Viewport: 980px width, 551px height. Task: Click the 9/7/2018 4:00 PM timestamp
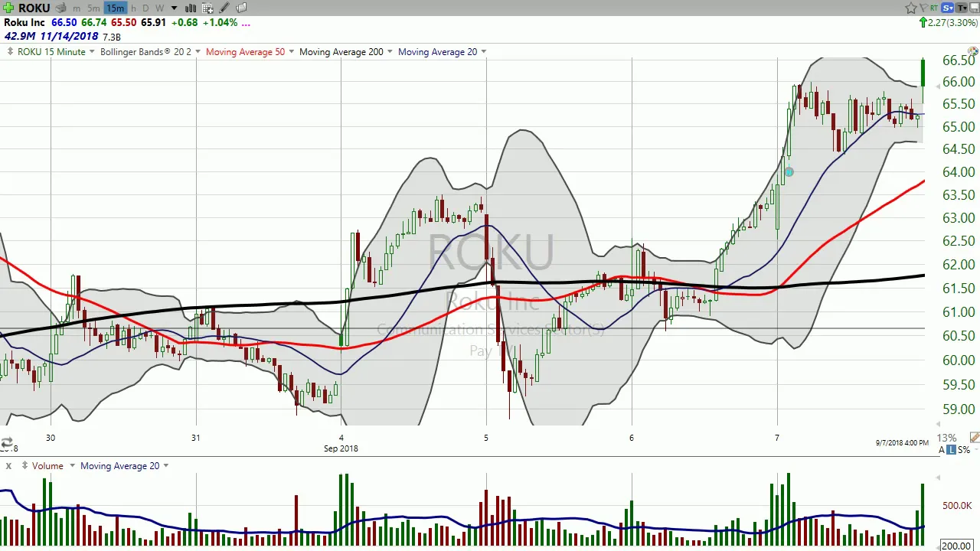902,442
